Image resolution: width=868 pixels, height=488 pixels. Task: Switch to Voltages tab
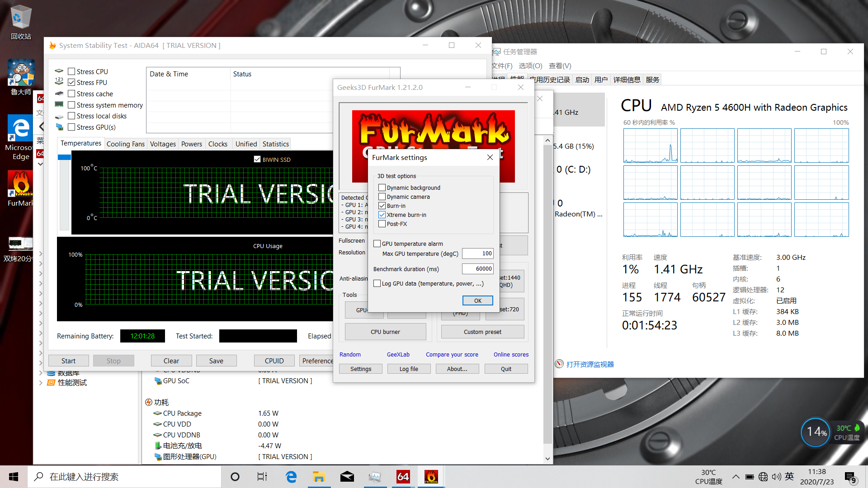coord(163,144)
